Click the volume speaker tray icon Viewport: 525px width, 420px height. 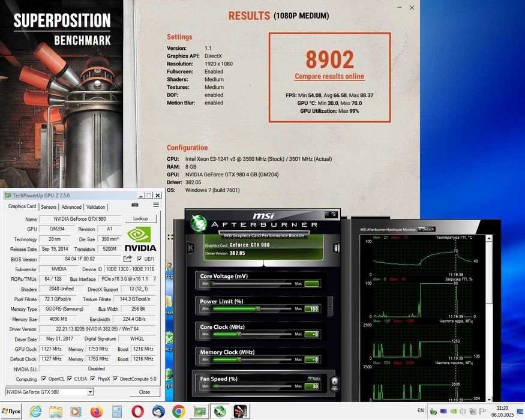coord(463,411)
